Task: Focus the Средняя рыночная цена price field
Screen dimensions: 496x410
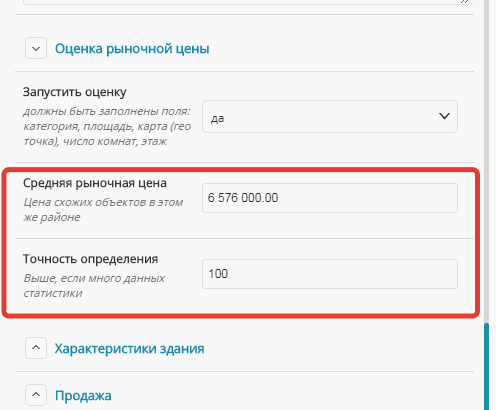Action: click(x=330, y=198)
